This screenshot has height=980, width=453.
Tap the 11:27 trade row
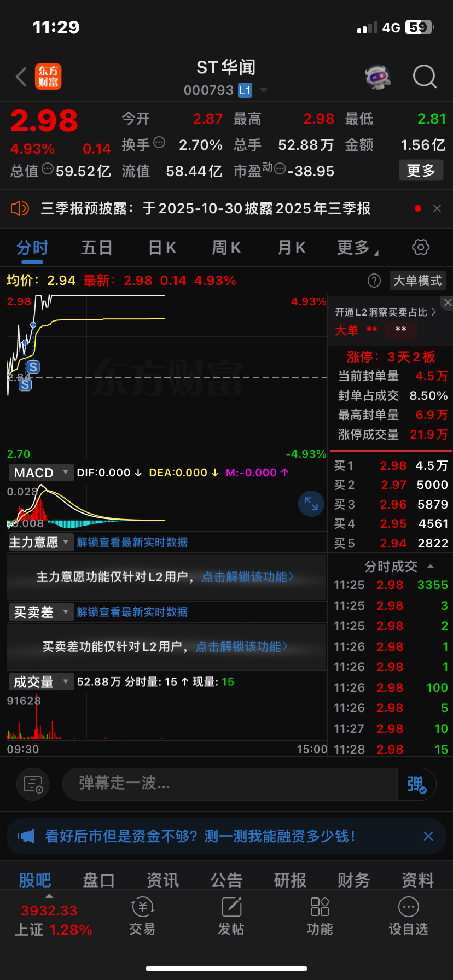pyautogui.click(x=391, y=728)
